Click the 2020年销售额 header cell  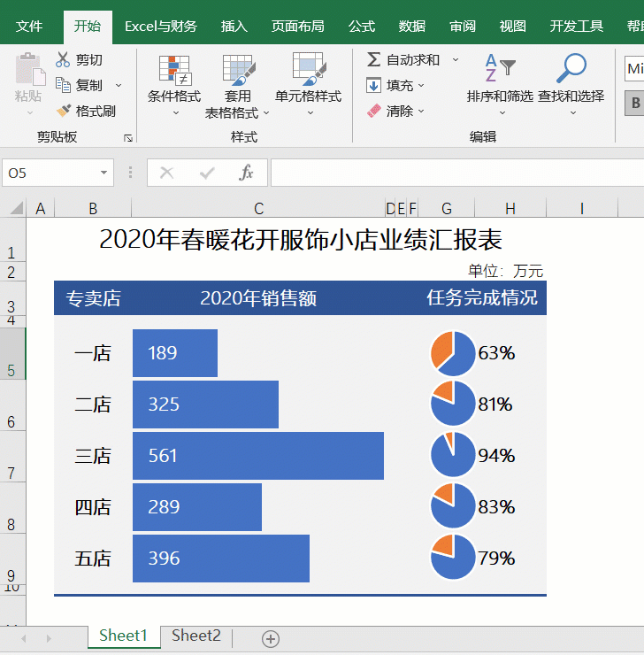click(258, 297)
